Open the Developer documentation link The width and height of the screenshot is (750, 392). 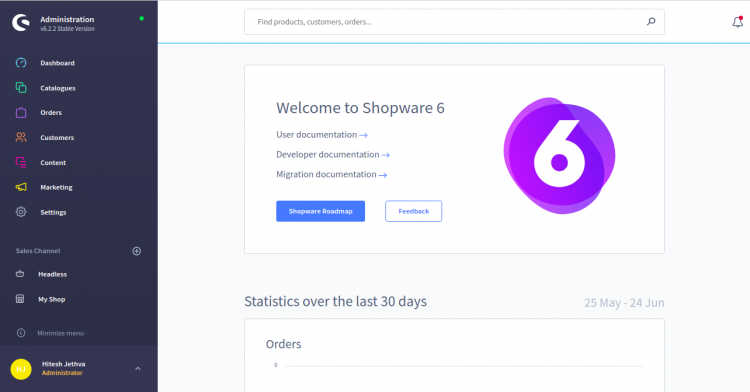333,154
